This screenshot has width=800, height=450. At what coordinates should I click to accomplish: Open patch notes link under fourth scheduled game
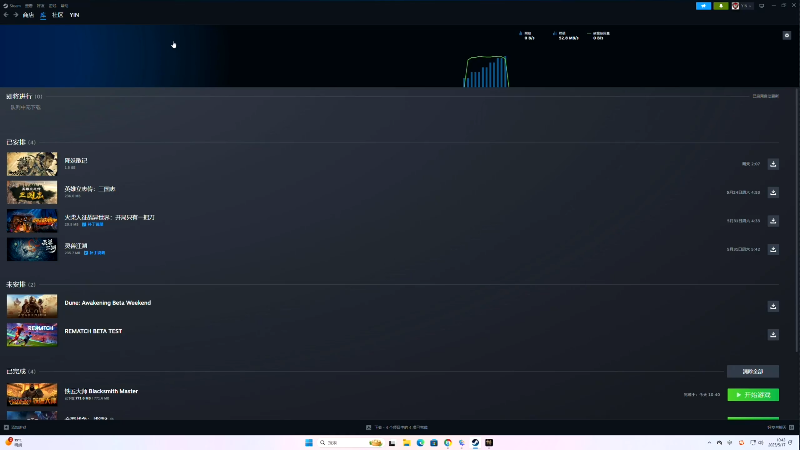pos(95,253)
